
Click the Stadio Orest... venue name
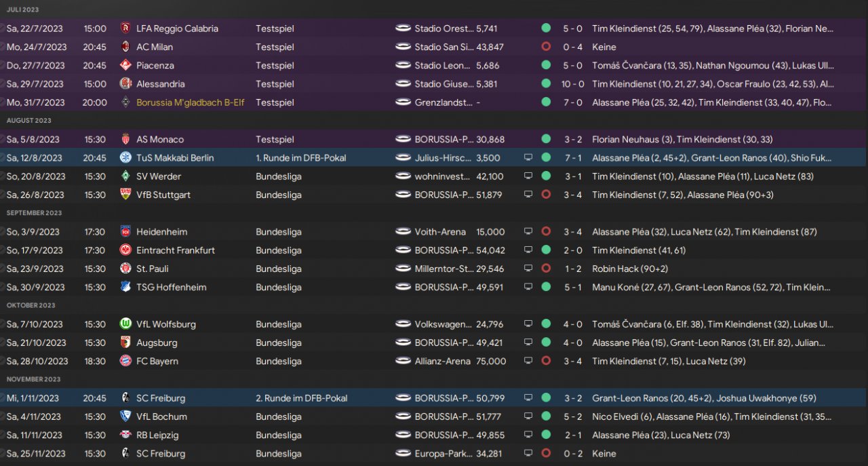click(444, 28)
